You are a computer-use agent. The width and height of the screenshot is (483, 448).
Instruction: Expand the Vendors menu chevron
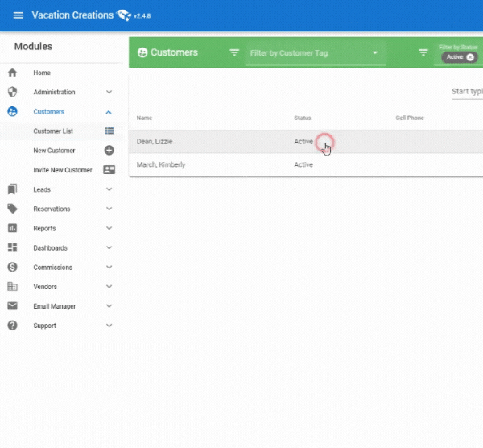pyautogui.click(x=109, y=286)
